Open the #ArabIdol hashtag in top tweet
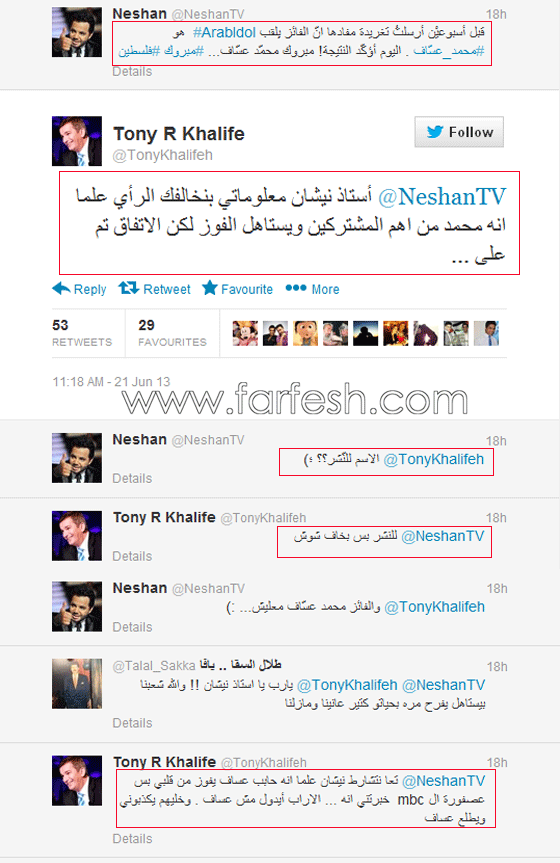Image resolution: width=560 pixels, height=863 pixels. (224, 32)
